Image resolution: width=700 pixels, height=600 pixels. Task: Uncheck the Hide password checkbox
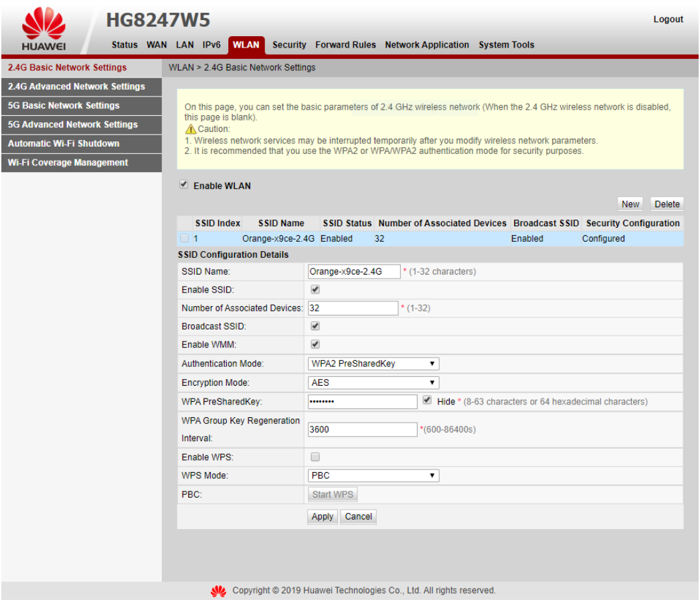pos(427,400)
